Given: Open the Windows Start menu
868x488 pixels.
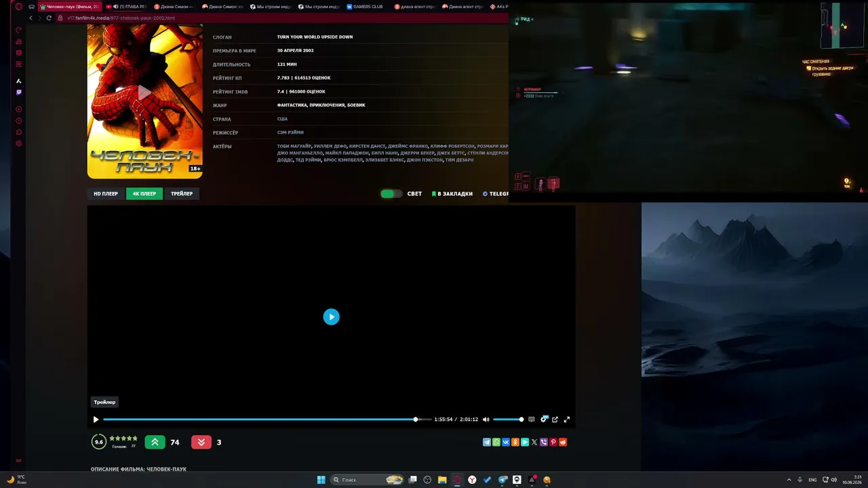Looking at the screenshot, I should point(321,480).
